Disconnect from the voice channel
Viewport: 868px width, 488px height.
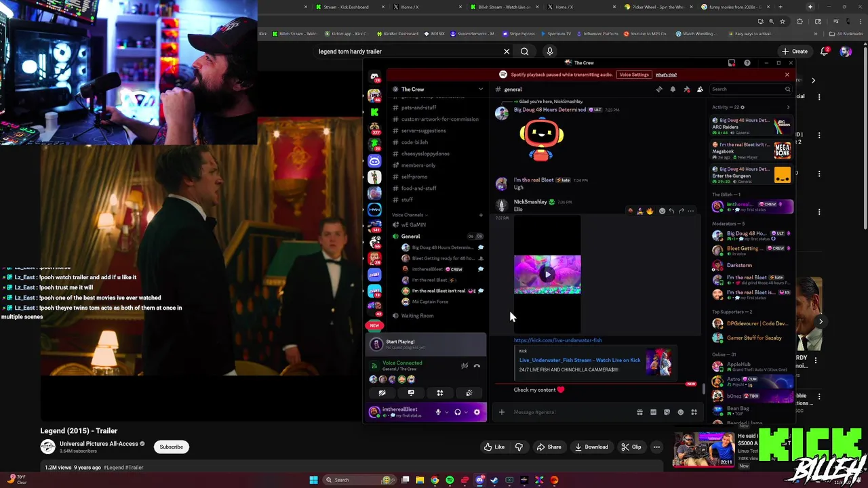click(x=477, y=366)
